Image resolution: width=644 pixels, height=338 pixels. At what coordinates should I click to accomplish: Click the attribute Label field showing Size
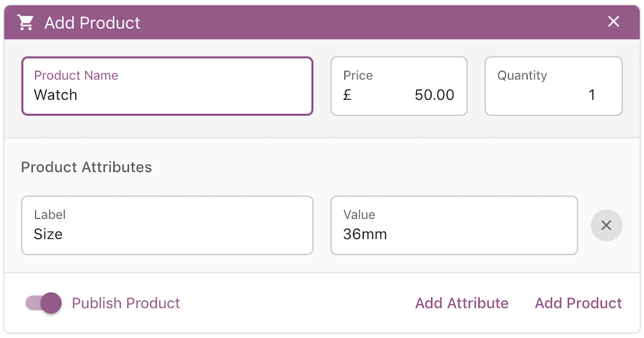(x=167, y=234)
